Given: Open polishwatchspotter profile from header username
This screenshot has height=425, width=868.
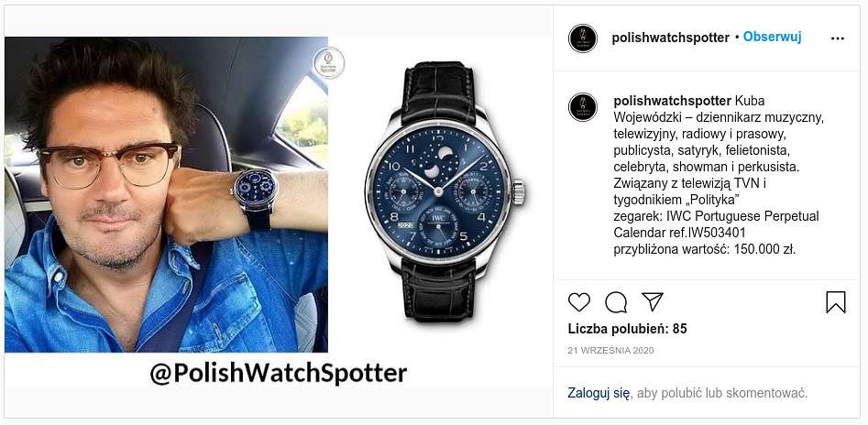Looking at the screenshot, I should (x=670, y=38).
